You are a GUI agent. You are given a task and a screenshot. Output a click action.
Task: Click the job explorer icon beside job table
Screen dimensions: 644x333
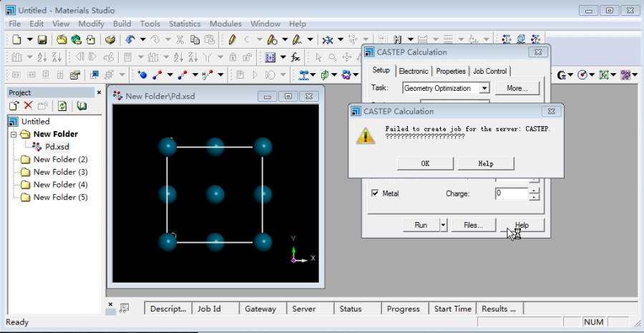point(124,307)
